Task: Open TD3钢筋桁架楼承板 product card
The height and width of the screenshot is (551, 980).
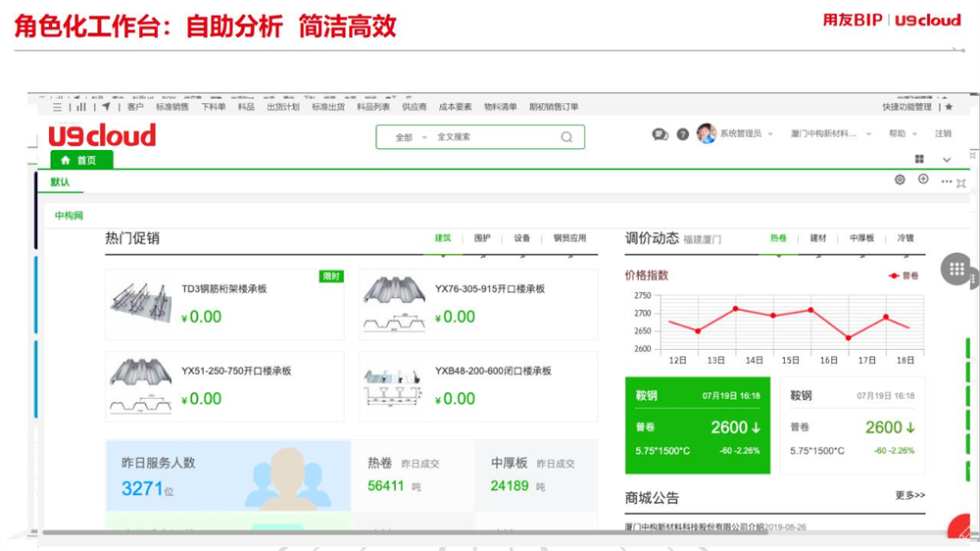Action: coord(224,305)
